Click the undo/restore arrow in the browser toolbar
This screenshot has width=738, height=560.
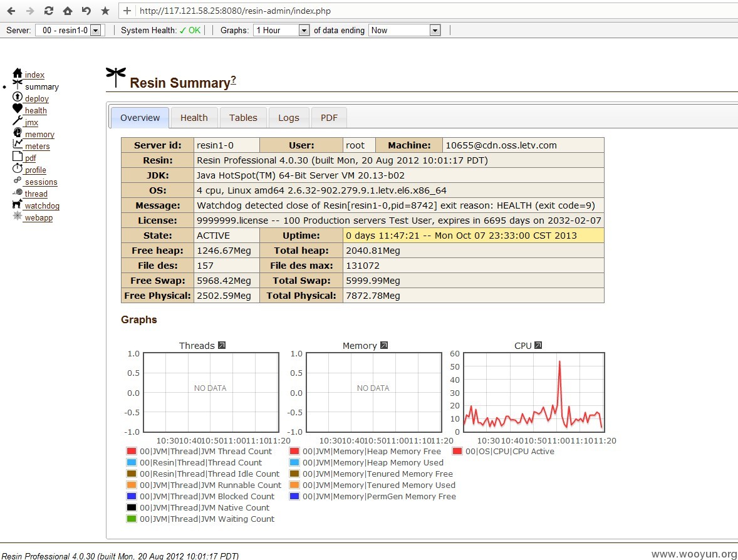tap(86, 11)
